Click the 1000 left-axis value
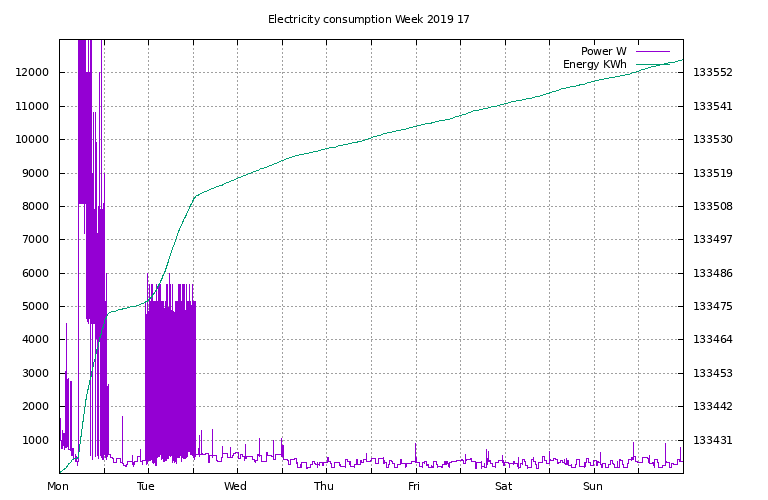768x500 pixels. (36, 440)
